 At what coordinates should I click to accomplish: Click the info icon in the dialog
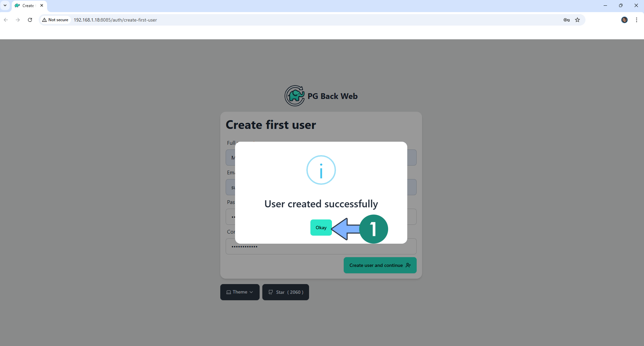click(x=321, y=170)
